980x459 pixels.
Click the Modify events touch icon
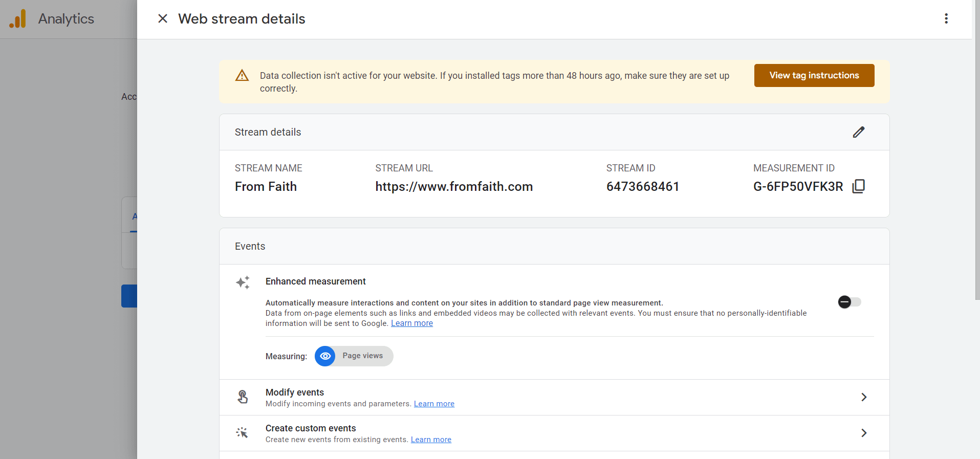(x=243, y=397)
